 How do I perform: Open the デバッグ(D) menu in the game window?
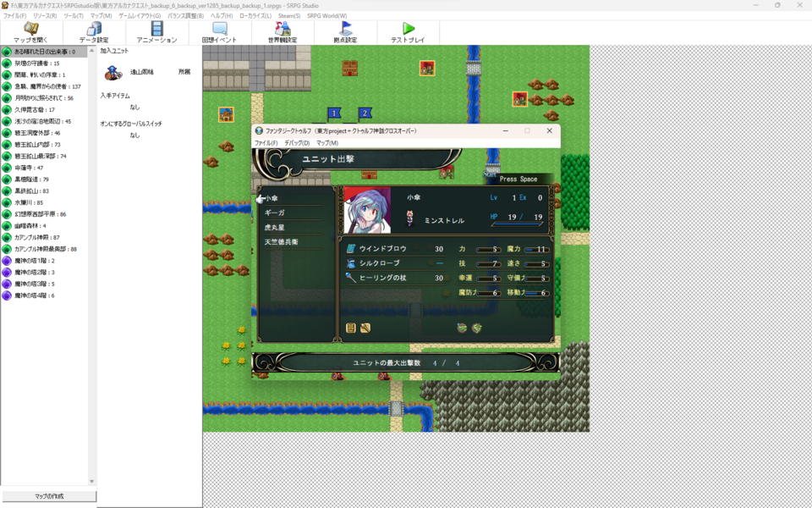297,143
